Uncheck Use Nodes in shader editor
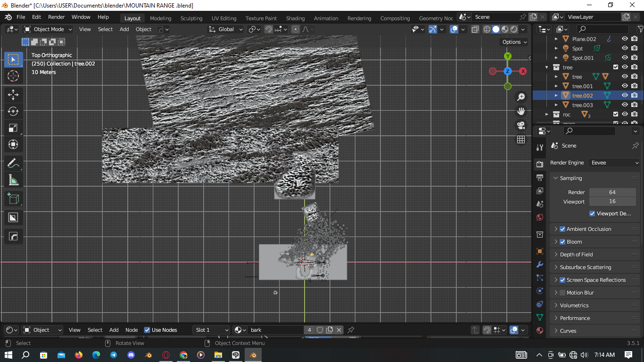The image size is (644, 362). pyautogui.click(x=147, y=330)
